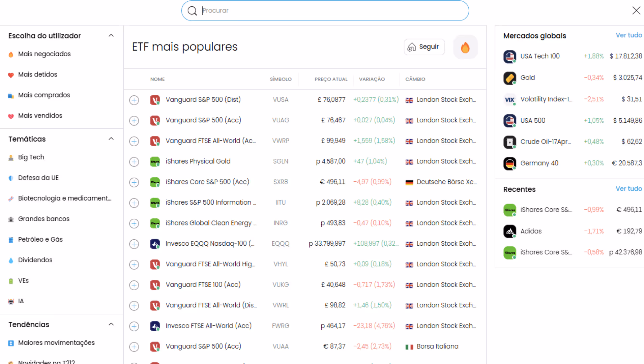Open the VIX Volatility Index icon

pyautogui.click(x=510, y=99)
